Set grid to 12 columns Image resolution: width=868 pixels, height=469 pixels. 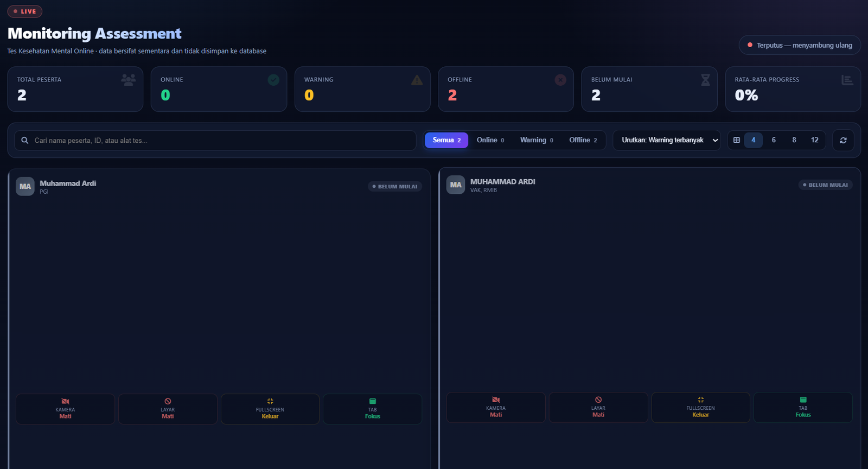coord(815,140)
